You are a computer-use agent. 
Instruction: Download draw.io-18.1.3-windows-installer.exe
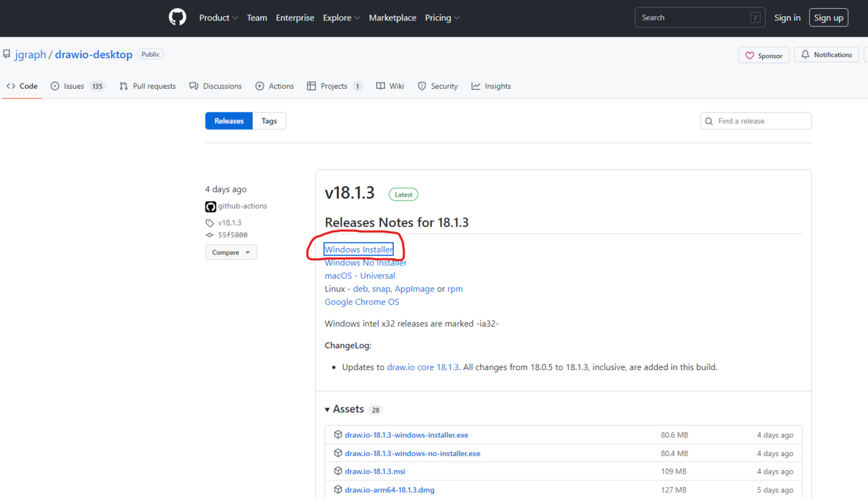407,435
